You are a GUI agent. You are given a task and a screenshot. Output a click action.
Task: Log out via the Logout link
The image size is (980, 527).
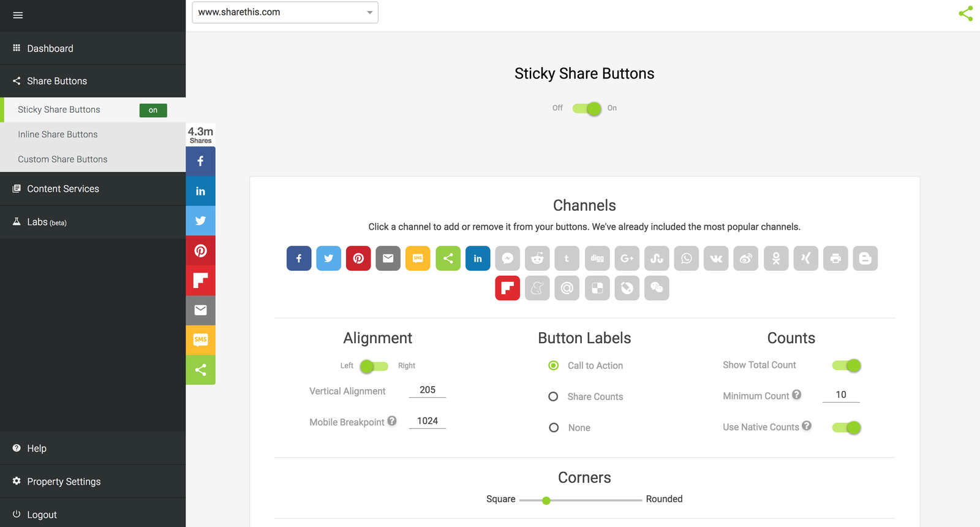coord(92,515)
